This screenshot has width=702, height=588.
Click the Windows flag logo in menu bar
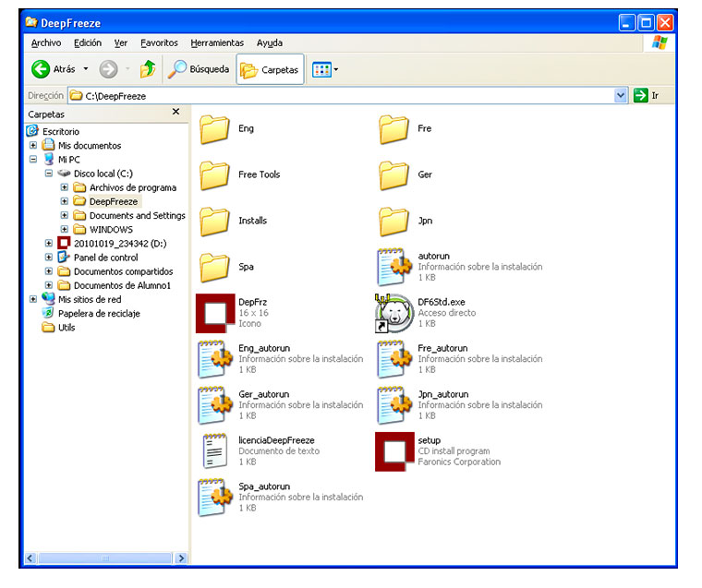660,43
